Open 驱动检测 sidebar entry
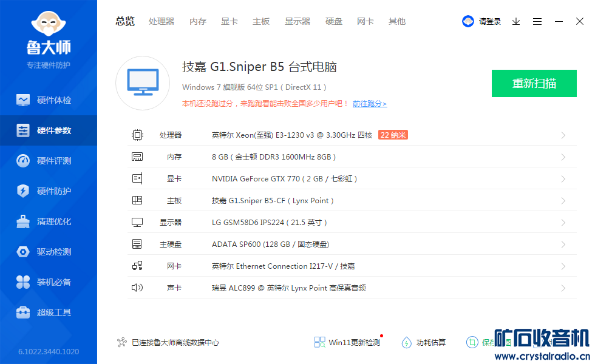 coord(49,252)
